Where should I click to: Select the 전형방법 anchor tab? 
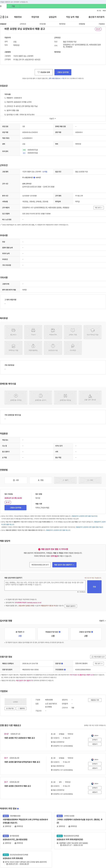82,24
